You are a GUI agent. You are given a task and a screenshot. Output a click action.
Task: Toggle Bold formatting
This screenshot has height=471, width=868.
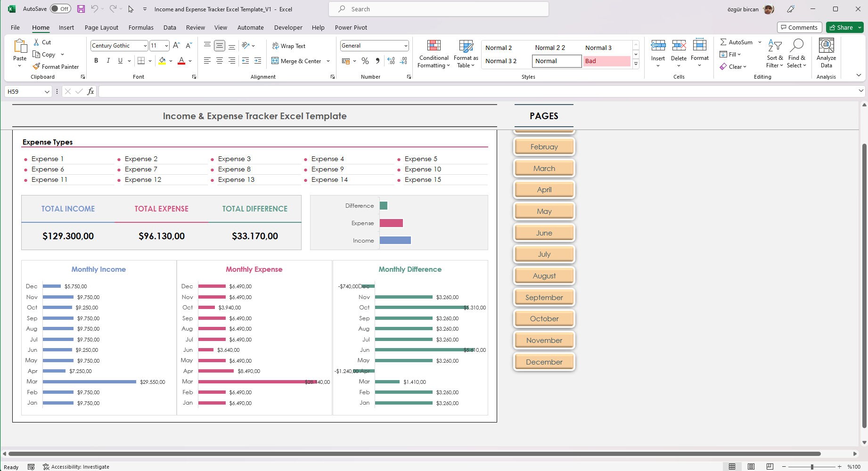coord(96,61)
